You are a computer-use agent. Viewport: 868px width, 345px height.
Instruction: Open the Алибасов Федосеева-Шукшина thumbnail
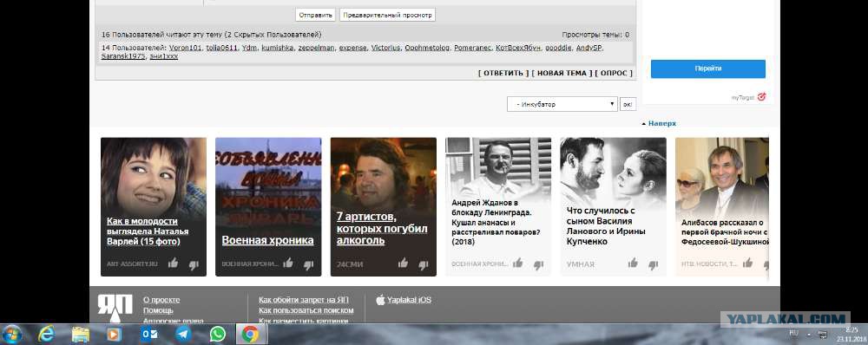click(722, 176)
